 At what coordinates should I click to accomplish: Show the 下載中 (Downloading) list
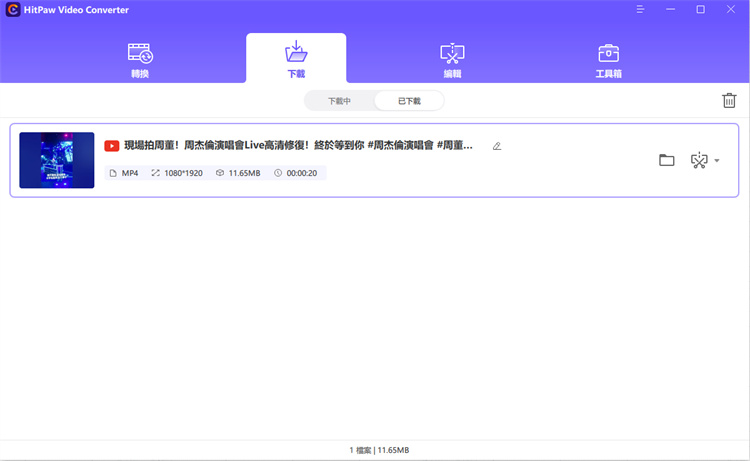(x=339, y=101)
